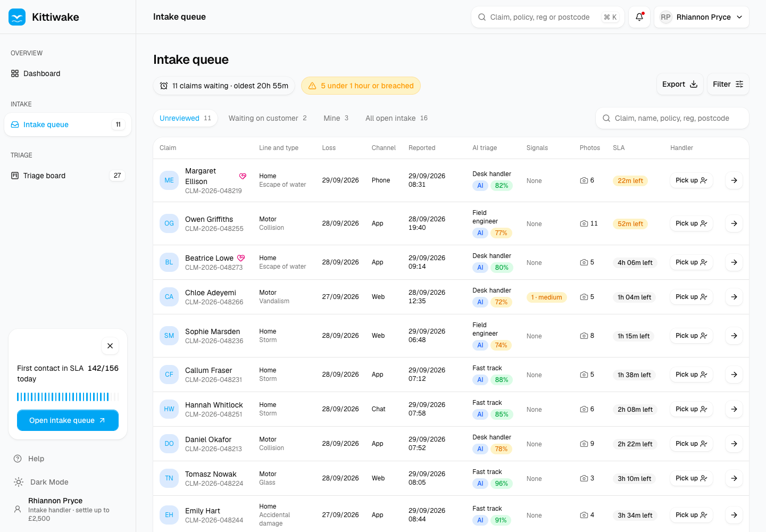This screenshot has width=766, height=532.
Task: Click the 1 · medium signal badge
Action: click(547, 297)
